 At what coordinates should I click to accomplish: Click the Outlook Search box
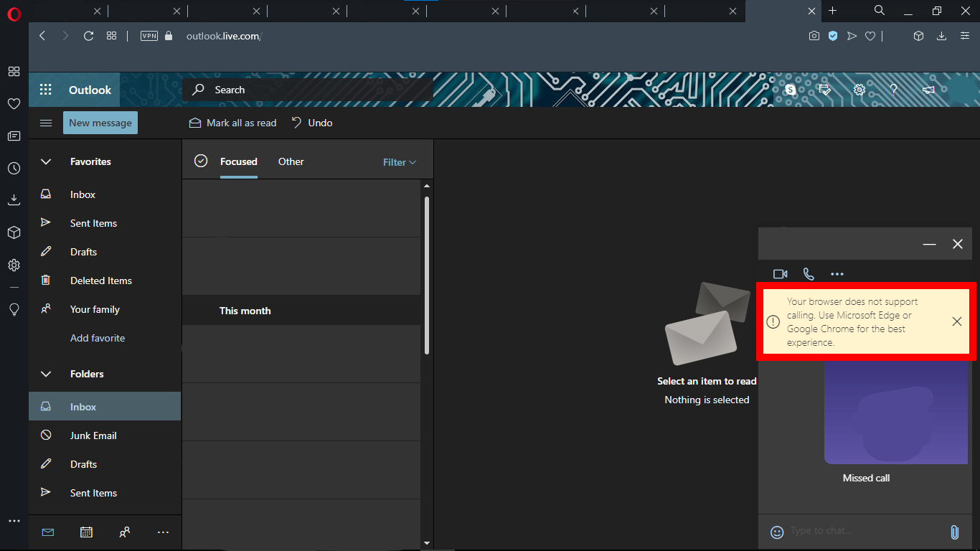coord(307,90)
